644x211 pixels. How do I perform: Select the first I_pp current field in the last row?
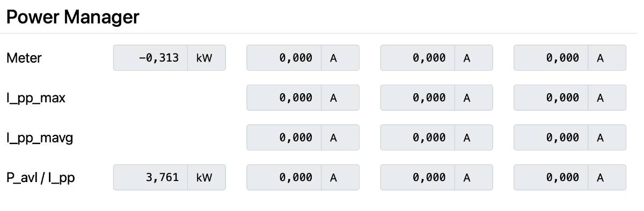pyautogui.click(x=284, y=177)
